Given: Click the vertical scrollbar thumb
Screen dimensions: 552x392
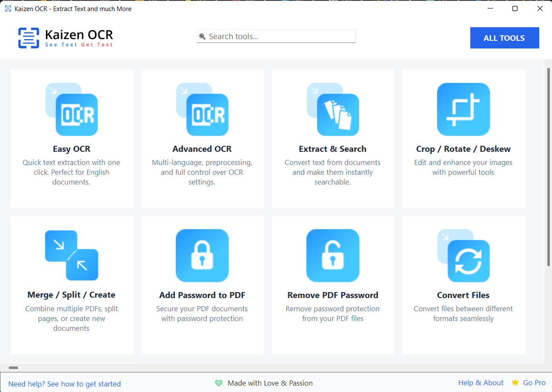Looking at the screenshot, I should [x=548, y=166].
